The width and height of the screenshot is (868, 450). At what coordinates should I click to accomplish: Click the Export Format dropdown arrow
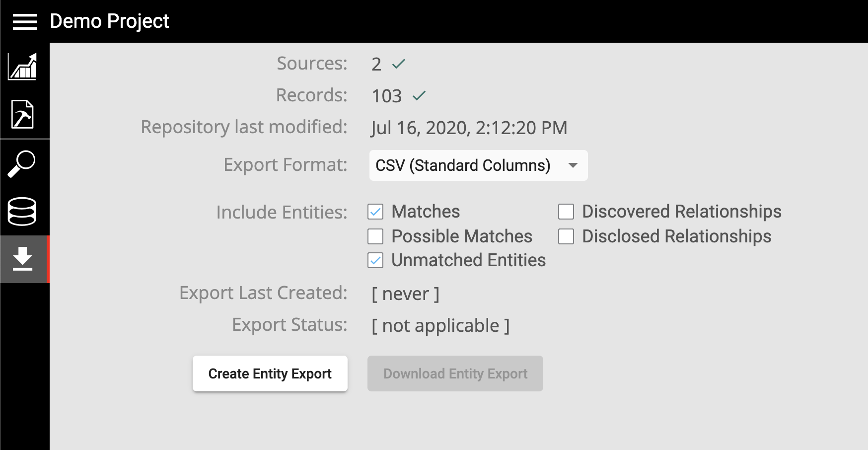[573, 165]
